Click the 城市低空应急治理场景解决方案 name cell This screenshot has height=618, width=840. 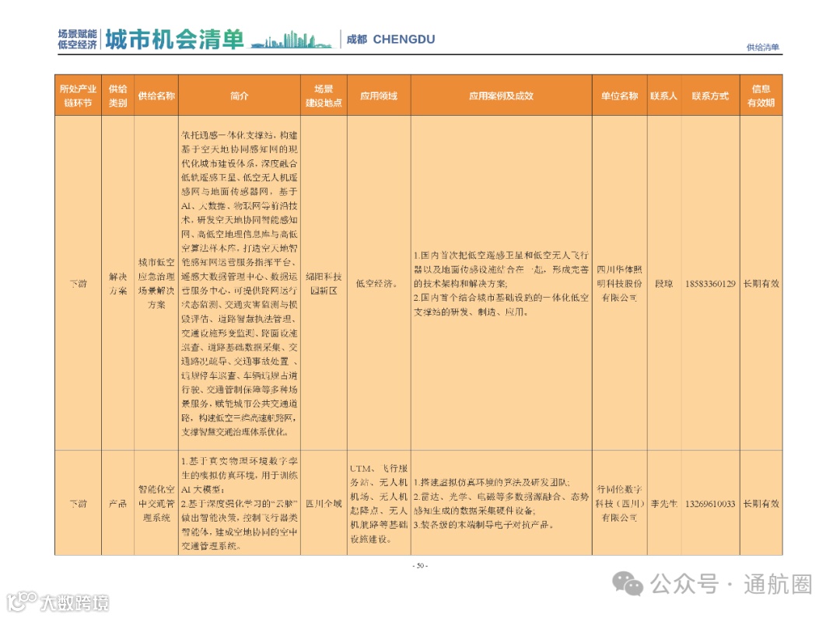tap(156, 283)
